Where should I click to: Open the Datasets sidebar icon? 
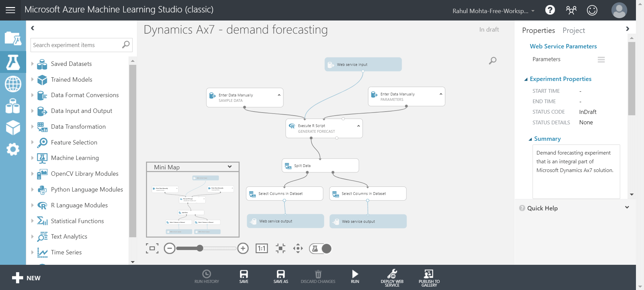[13, 106]
